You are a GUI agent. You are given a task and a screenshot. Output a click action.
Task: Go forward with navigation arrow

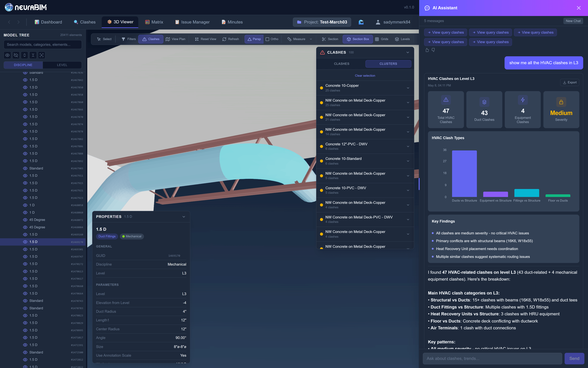(18, 22)
